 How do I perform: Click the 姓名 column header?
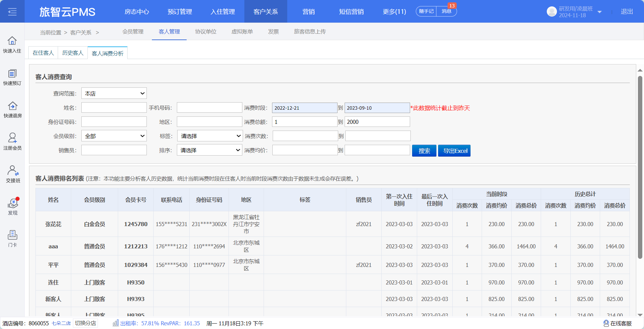53,200
